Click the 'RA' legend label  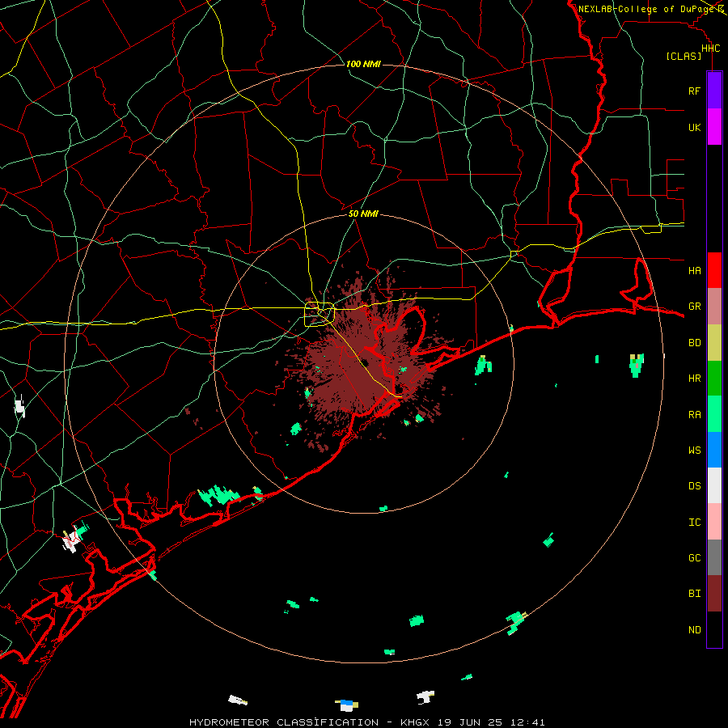(x=695, y=415)
